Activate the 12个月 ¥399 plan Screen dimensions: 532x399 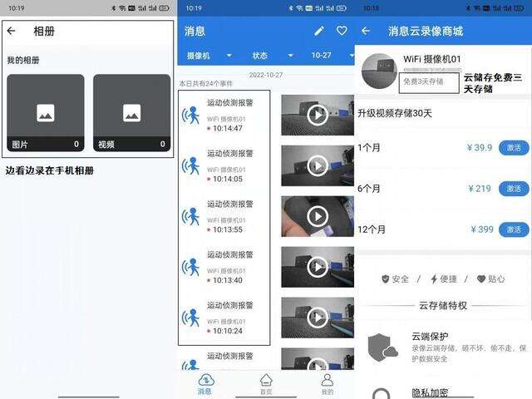tap(514, 229)
